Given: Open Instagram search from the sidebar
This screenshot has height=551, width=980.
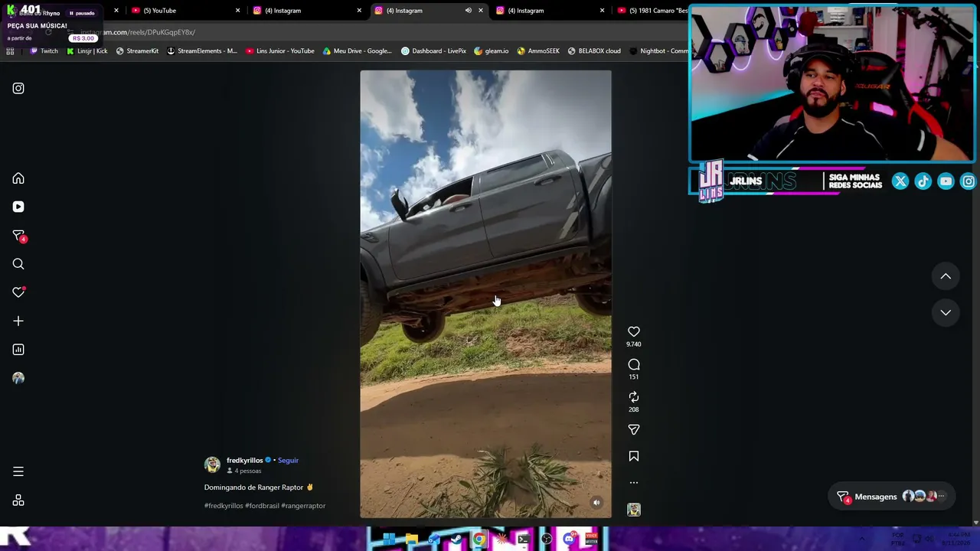Looking at the screenshot, I should (x=18, y=264).
